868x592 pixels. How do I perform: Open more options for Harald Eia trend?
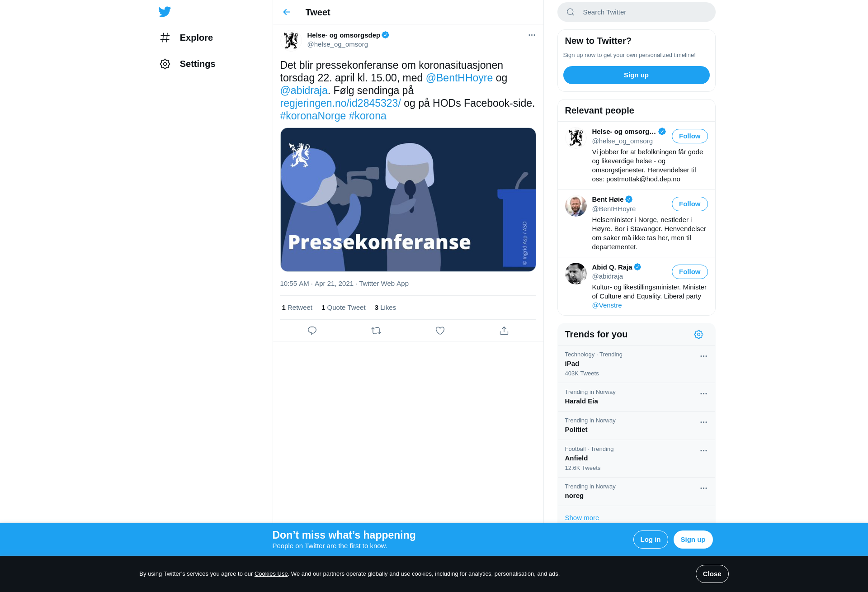pos(703,394)
